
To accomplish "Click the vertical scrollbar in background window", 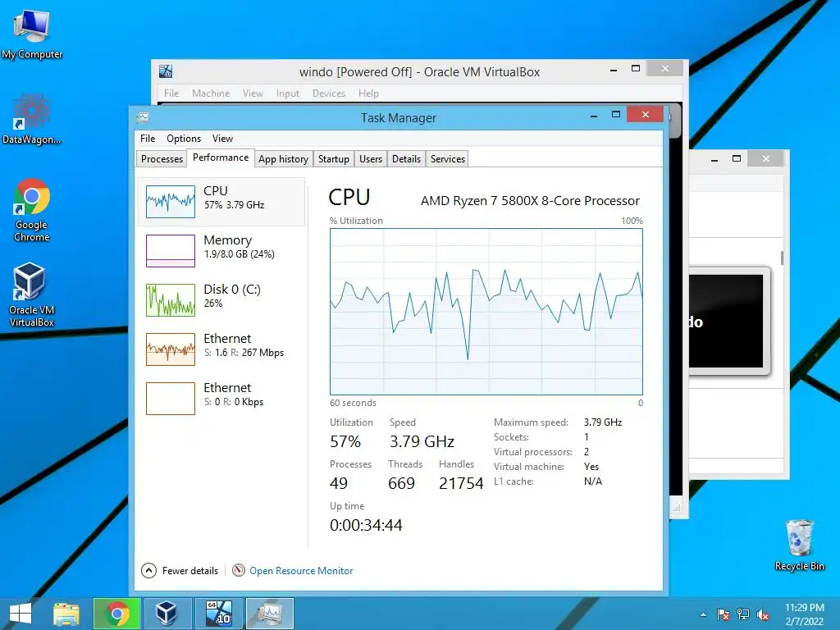I will 782,257.
